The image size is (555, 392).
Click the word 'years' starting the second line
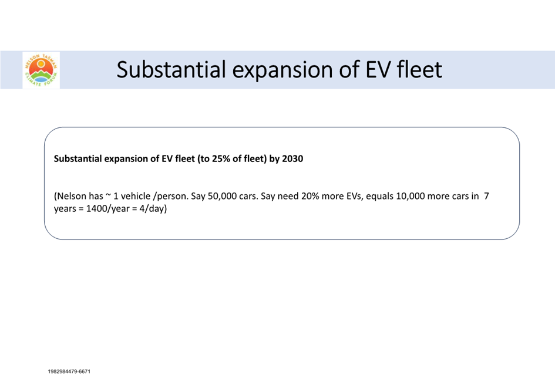pyautogui.click(x=65, y=208)
